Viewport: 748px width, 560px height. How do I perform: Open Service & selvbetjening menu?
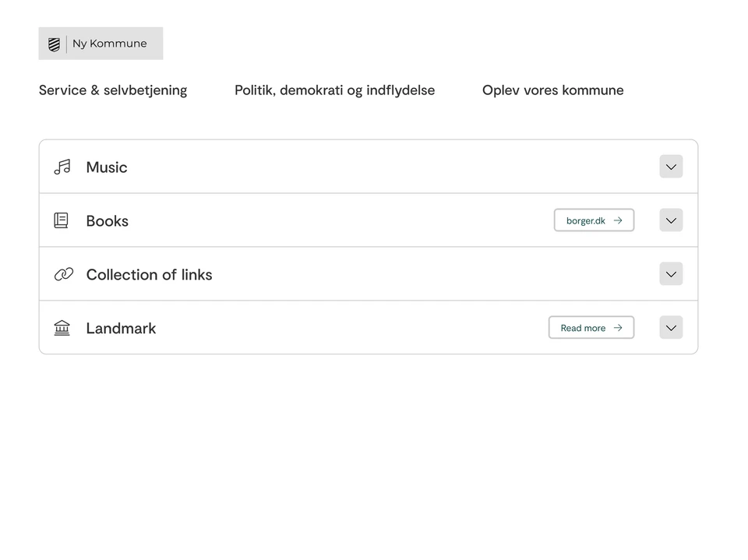[113, 90]
